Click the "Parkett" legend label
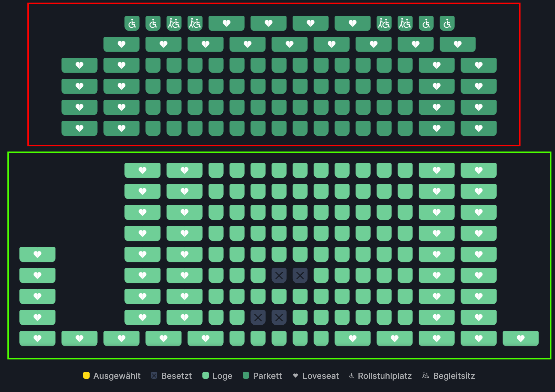555x392 pixels. (268, 376)
